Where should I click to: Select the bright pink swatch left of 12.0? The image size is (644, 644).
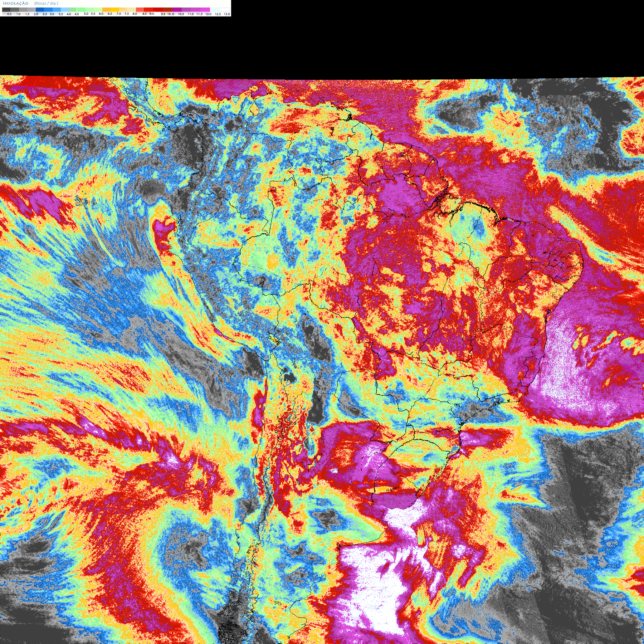(205, 10)
